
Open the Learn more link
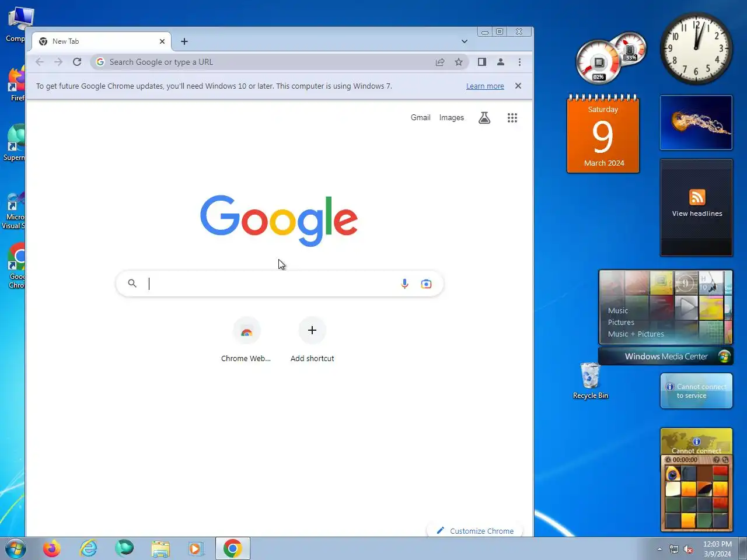(485, 86)
